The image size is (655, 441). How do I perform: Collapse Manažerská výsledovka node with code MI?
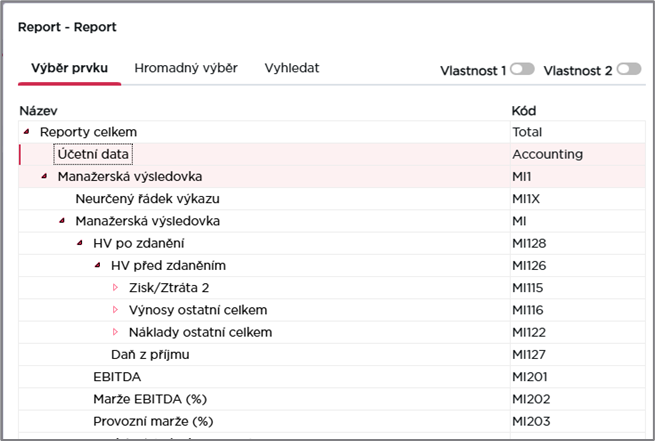62,220
